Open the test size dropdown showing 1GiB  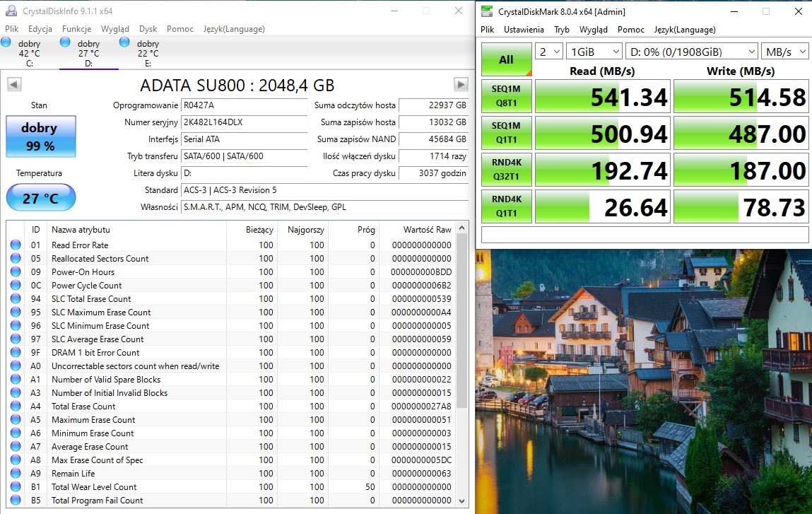[594, 52]
